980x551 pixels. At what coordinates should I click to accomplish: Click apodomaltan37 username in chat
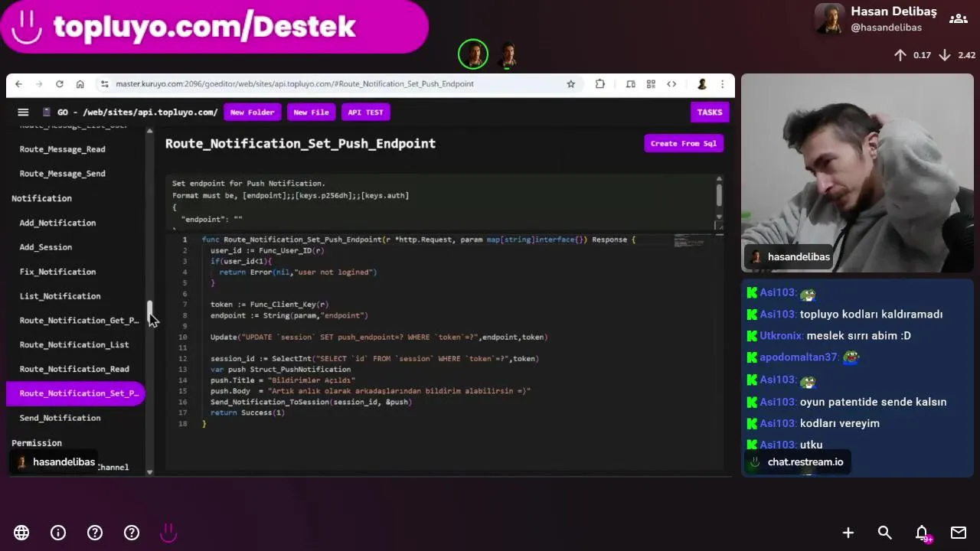799,357
